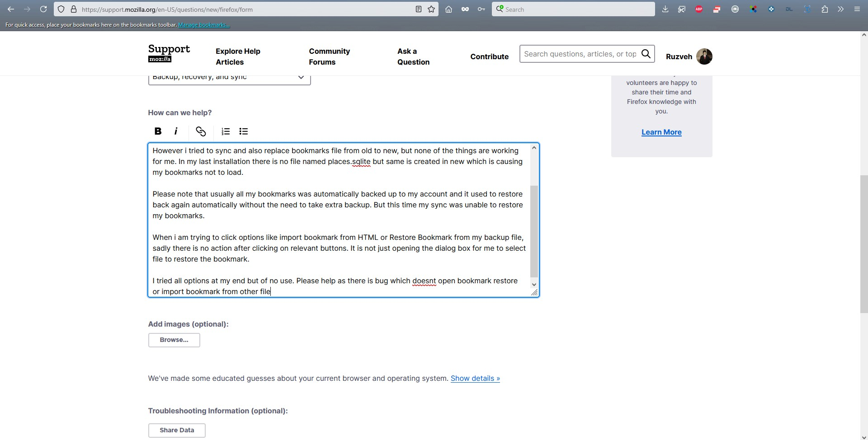The height and width of the screenshot is (440, 868).
Task: Click the page scrollbar down arrow
Action: click(x=864, y=436)
